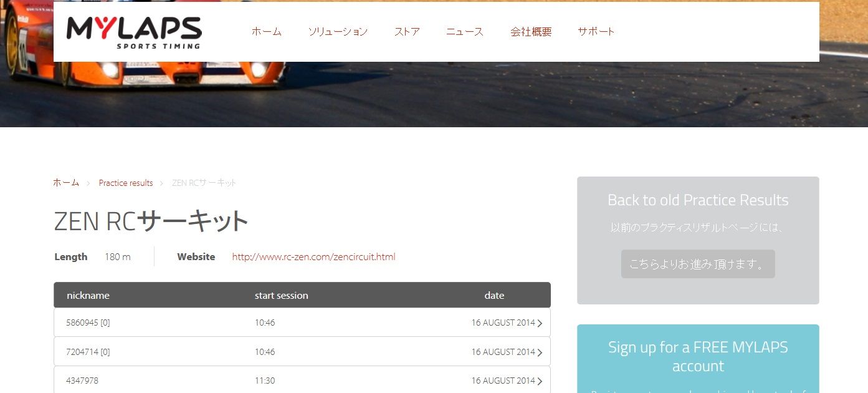Click the Sign up for a FREE MYLAPS account heading
Image resolution: width=868 pixels, height=393 pixels.
[698, 356]
